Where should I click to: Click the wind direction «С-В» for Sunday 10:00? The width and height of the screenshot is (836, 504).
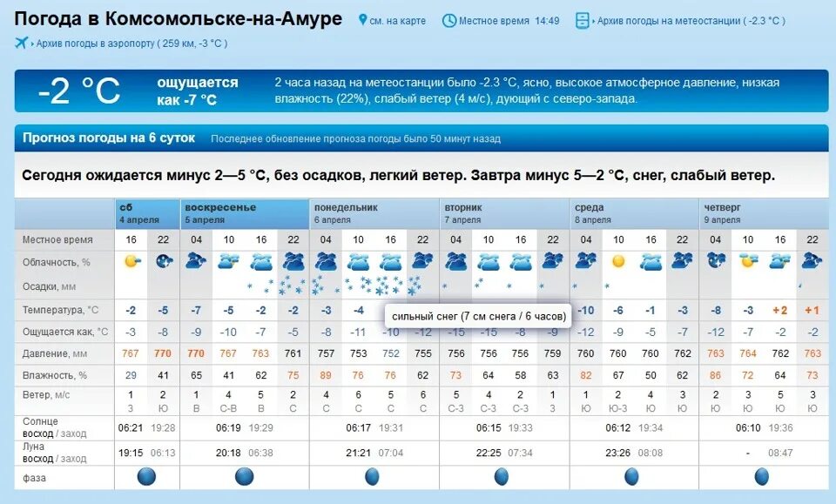[x=228, y=408]
